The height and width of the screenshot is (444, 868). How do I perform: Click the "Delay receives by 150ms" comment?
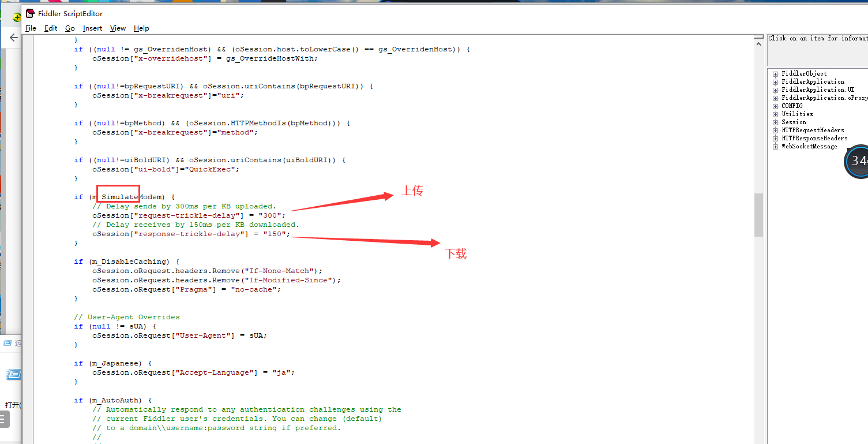pyautogui.click(x=196, y=225)
